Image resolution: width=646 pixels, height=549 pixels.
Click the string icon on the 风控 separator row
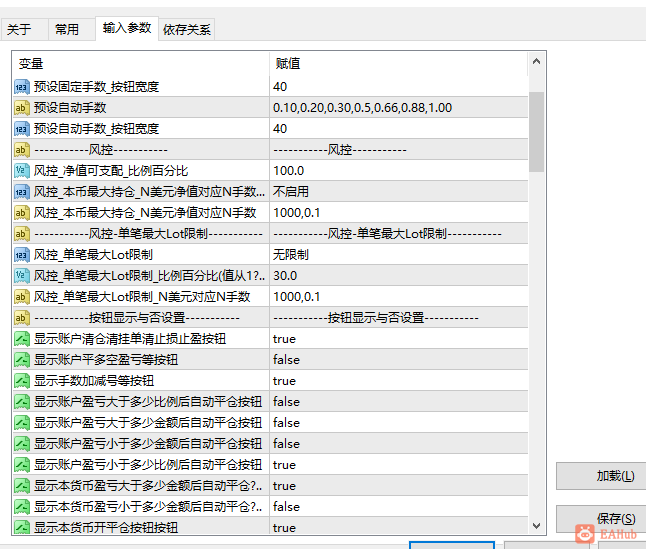21,150
